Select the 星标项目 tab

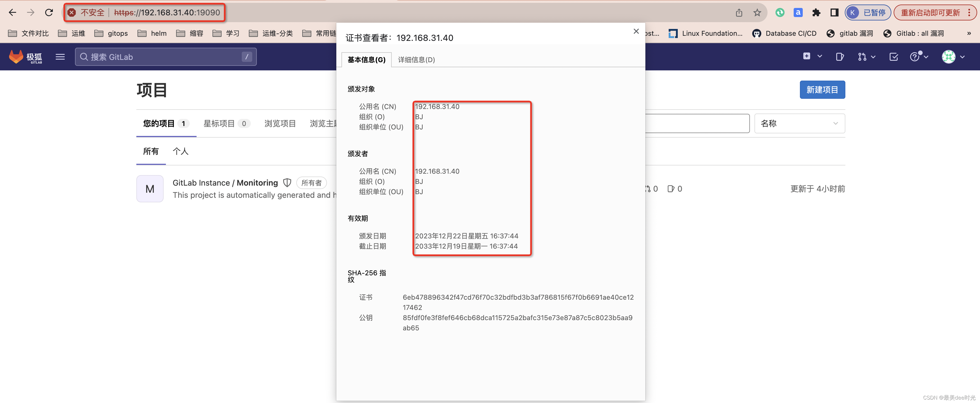[x=227, y=123]
